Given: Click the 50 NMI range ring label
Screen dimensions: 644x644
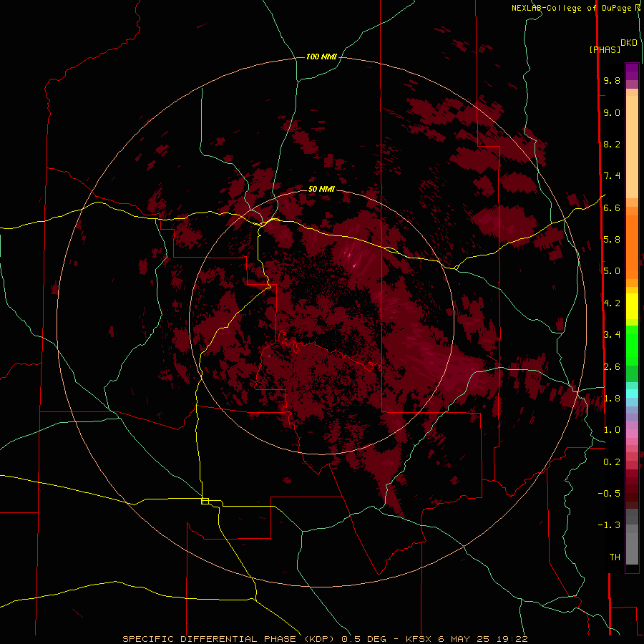Looking at the screenshot, I should tap(321, 190).
